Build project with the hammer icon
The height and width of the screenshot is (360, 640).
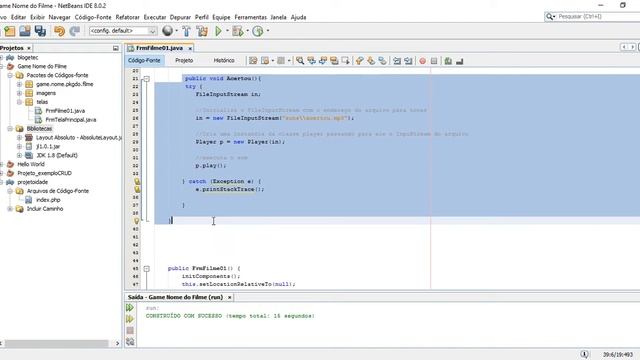pos(186,31)
